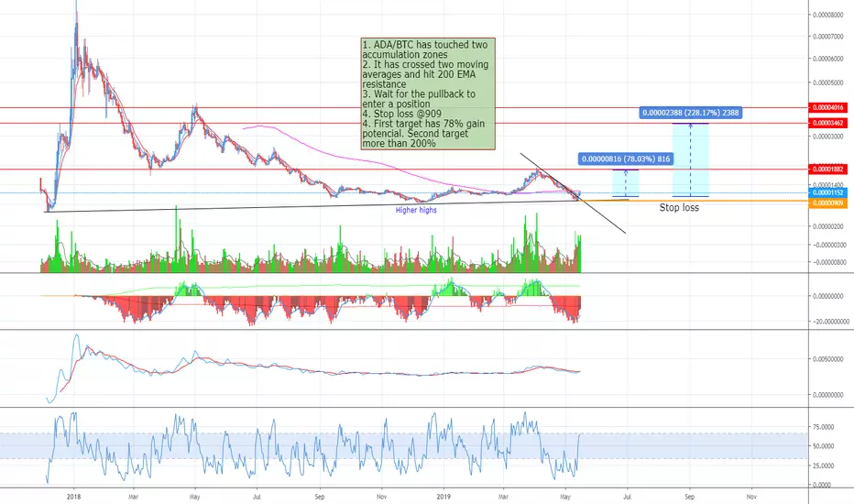854x504 pixels.
Task: Click the 0.00008000 price axis label
Action: [828, 16]
